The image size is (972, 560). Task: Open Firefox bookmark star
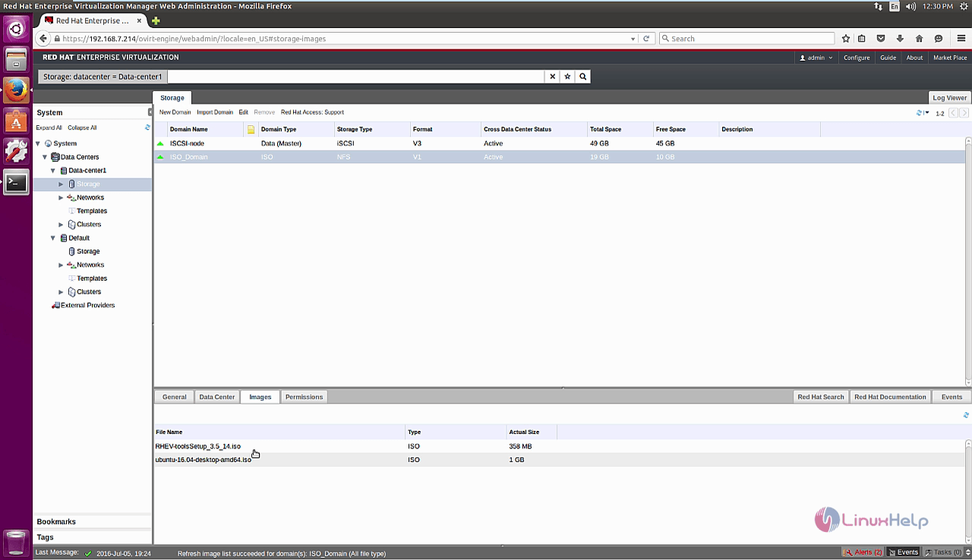[x=845, y=39]
